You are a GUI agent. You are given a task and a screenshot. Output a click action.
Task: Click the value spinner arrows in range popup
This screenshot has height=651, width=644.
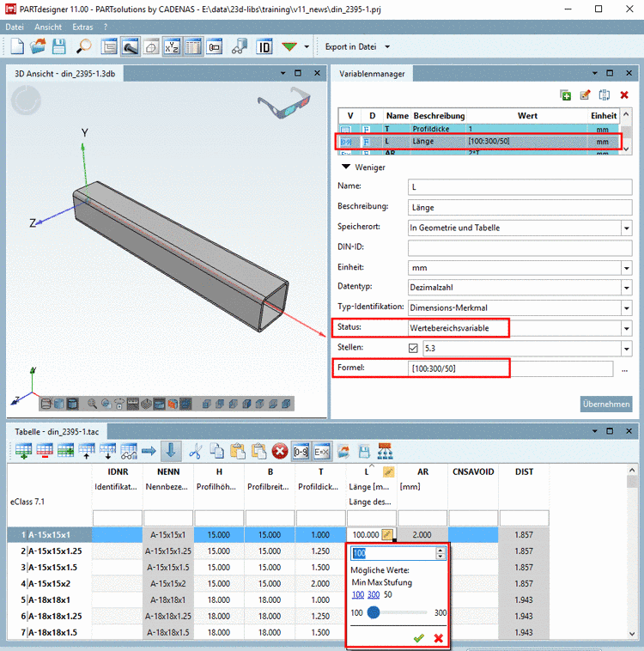tap(440, 553)
